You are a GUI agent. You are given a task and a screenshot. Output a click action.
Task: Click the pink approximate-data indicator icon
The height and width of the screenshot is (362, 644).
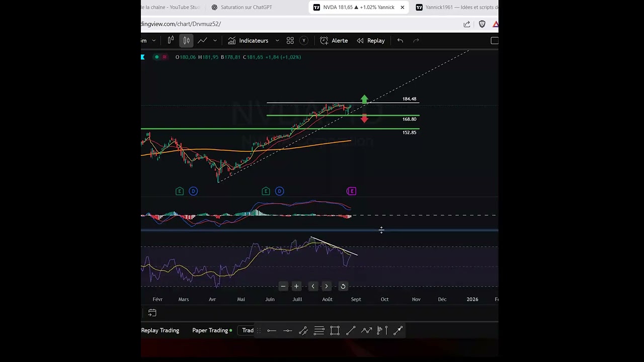tap(164, 57)
